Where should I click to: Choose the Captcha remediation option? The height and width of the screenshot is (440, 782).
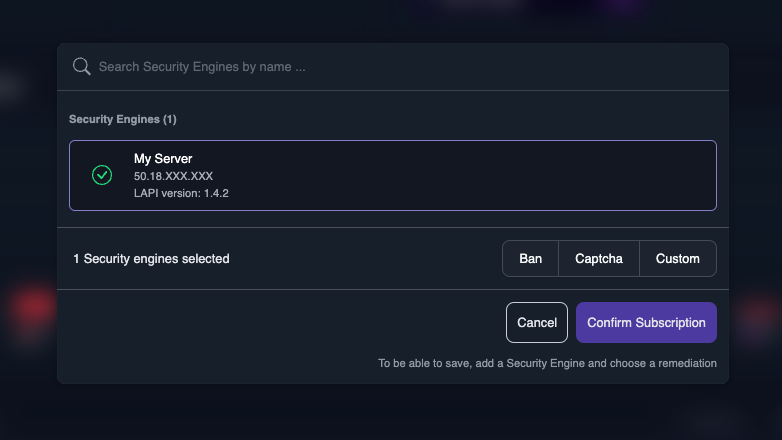tap(598, 259)
